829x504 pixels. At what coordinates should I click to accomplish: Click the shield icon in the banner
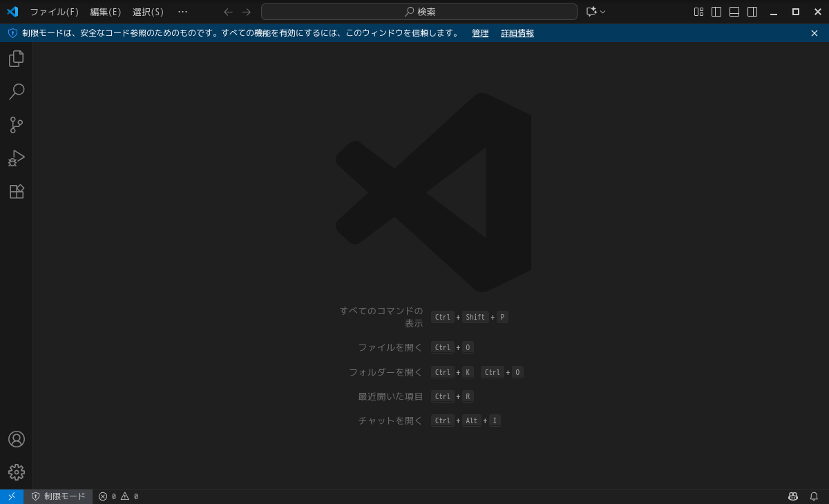pyautogui.click(x=12, y=33)
